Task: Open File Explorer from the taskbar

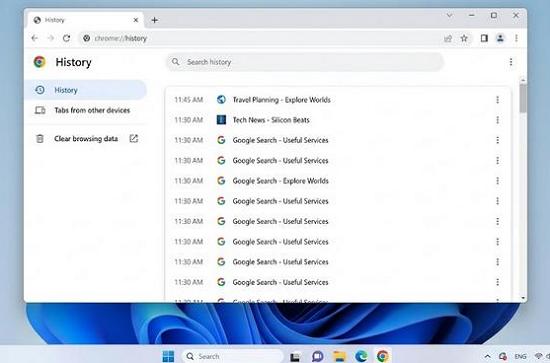Action: tap(339, 356)
